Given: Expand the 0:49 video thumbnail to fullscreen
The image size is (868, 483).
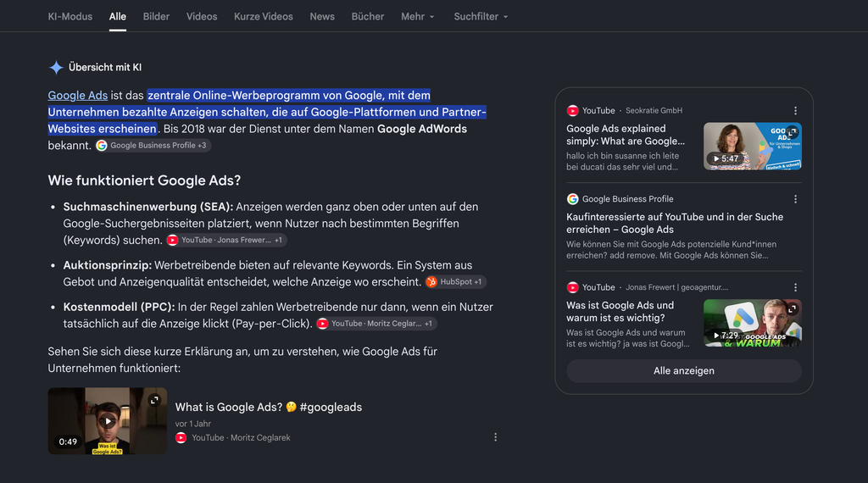Looking at the screenshot, I should click(154, 400).
